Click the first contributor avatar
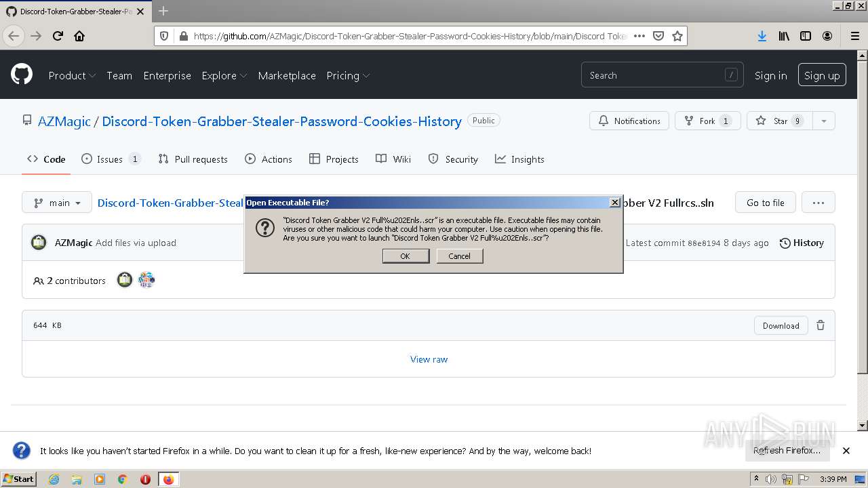Viewport: 868px width, 488px height. 125,280
